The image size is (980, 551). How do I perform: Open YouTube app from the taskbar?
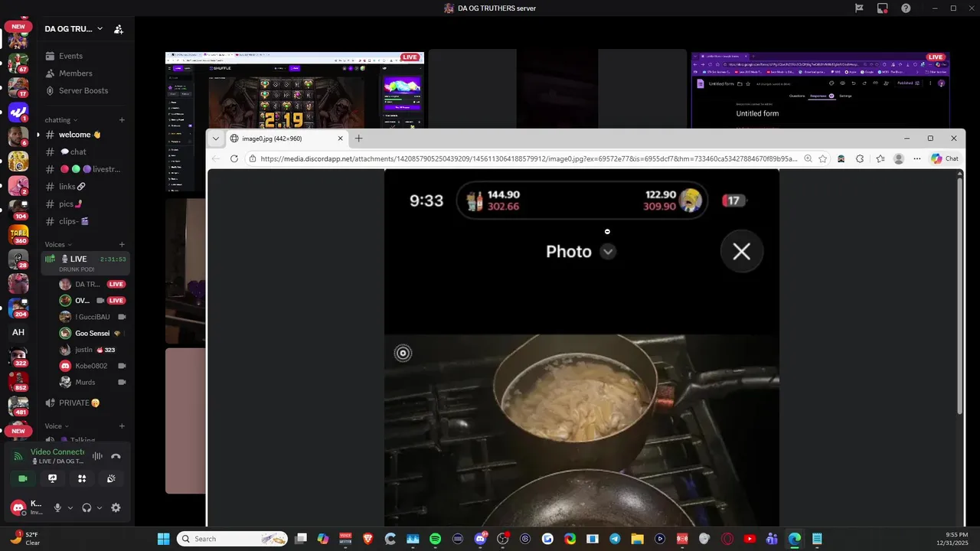(750, 539)
